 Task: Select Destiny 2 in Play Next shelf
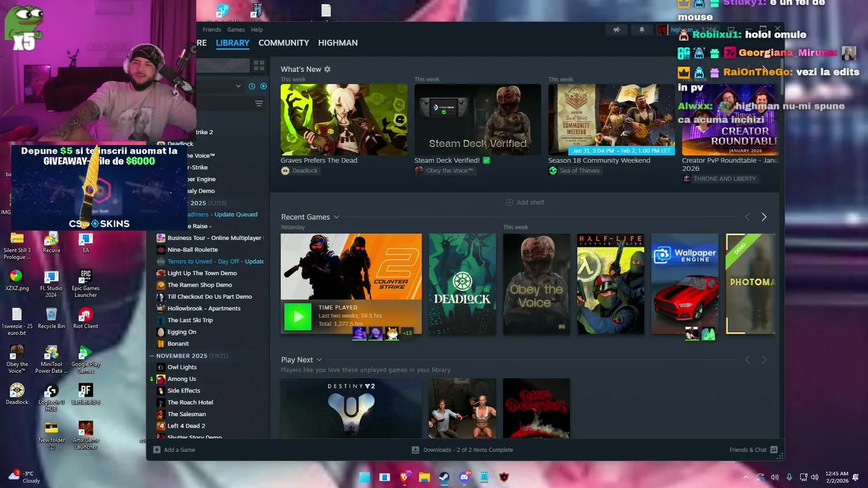click(x=351, y=408)
